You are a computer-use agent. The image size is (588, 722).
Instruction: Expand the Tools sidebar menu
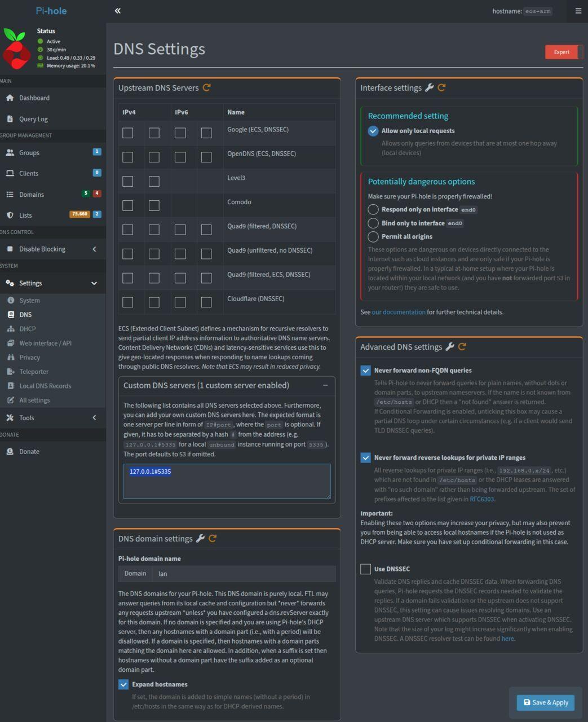52,418
